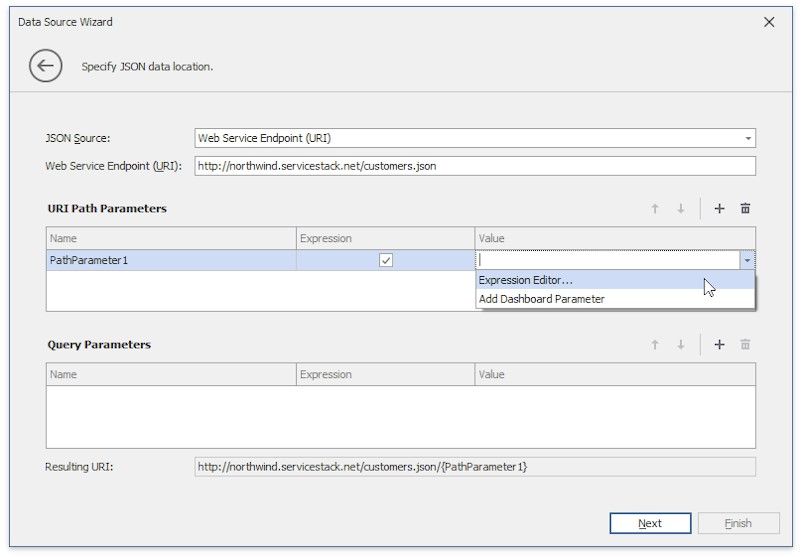This screenshot has height=557, width=802.
Task: Move URI path parameter down
Action: point(681,209)
